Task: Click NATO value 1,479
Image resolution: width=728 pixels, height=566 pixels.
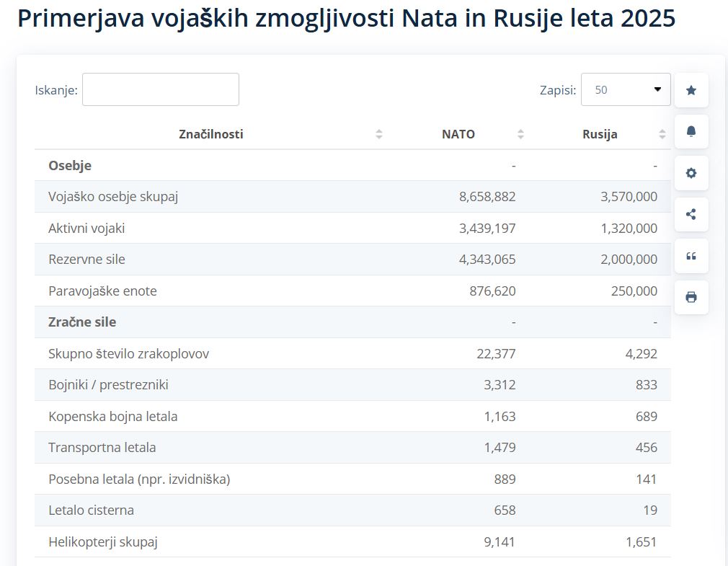Action: [x=500, y=448]
